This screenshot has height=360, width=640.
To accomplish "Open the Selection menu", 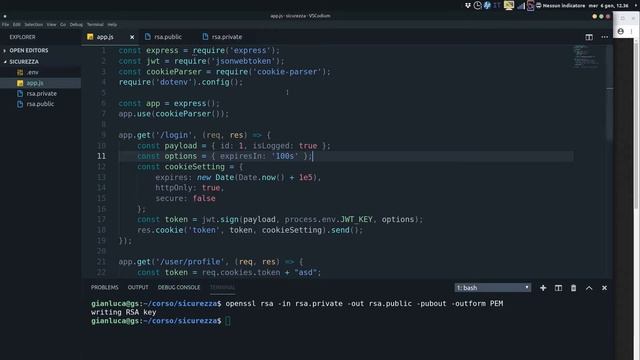I will click(33, 24).
